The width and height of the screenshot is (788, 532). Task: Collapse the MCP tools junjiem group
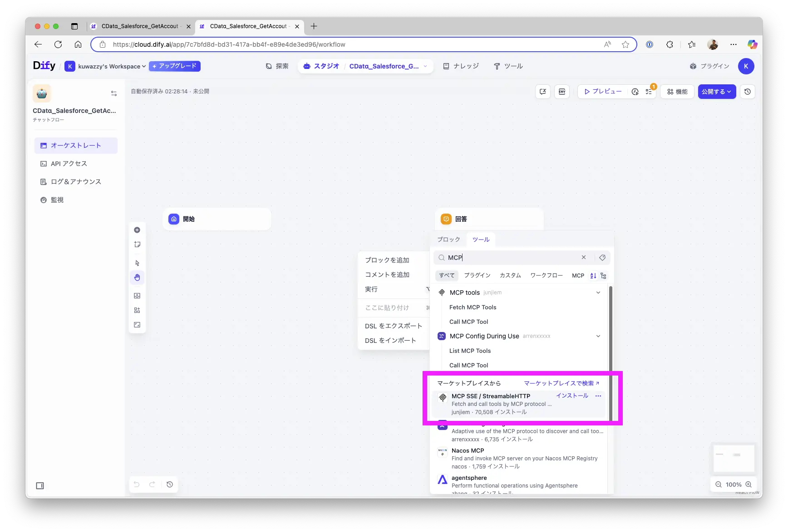pos(598,293)
